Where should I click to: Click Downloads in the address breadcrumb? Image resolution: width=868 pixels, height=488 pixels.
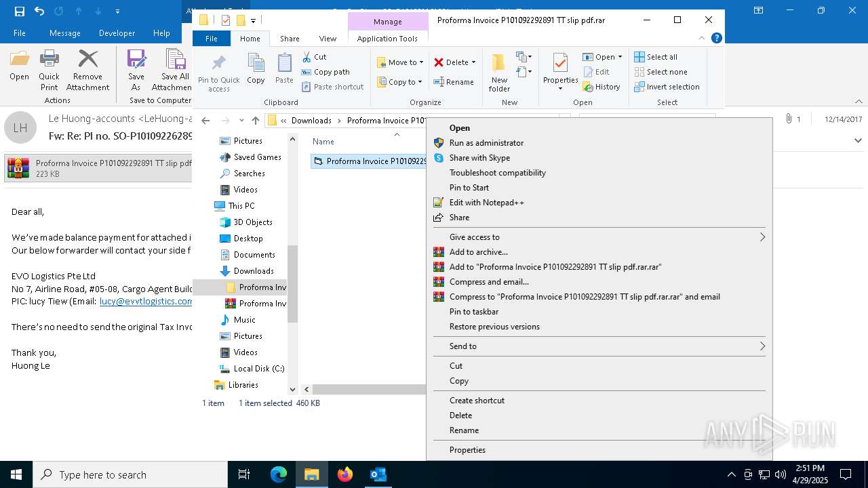pyautogui.click(x=311, y=121)
